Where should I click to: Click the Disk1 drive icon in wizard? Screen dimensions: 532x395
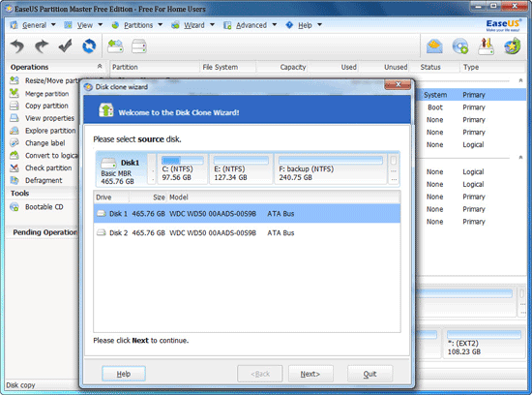108,163
